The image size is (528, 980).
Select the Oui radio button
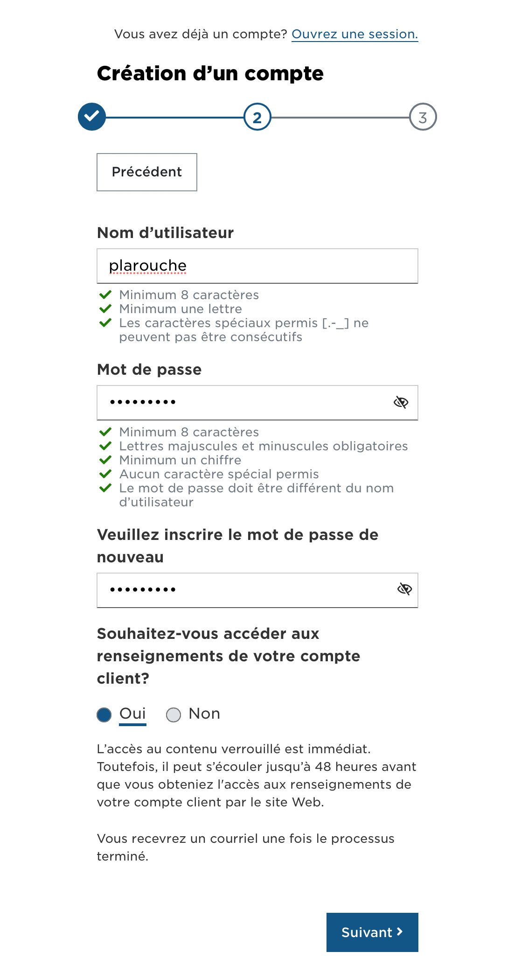pyautogui.click(x=104, y=714)
